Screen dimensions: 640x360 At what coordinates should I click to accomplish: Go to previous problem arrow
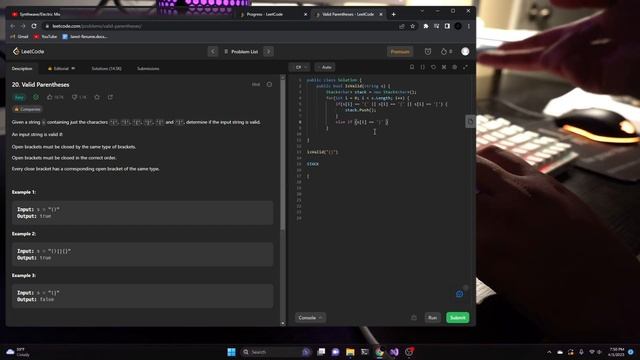pos(213,51)
